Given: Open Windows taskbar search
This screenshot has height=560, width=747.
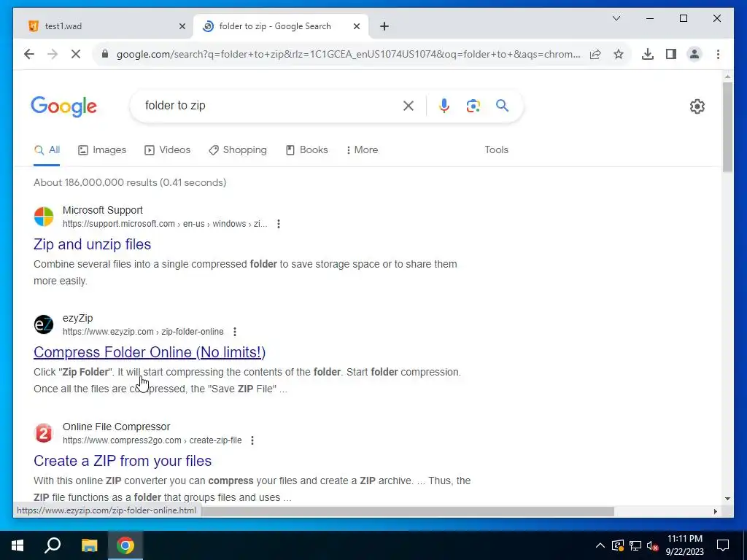Looking at the screenshot, I should (x=53, y=545).
